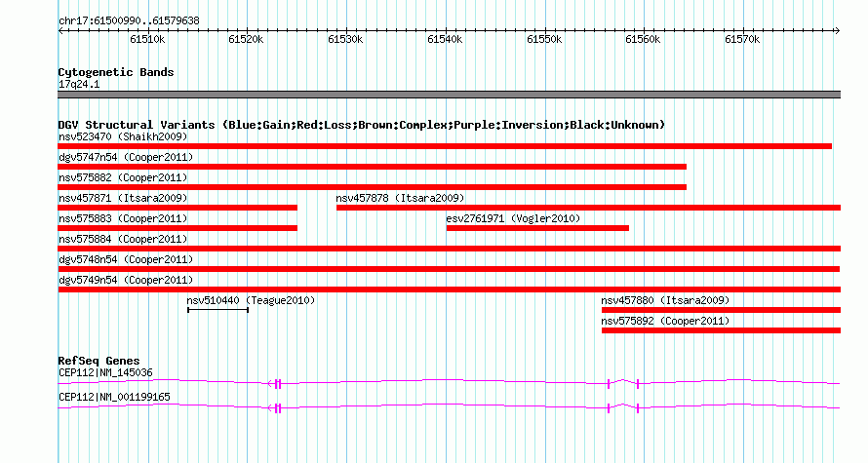Select nsv575892 (Cooper2011) variant label
868x463 pixels.
coord(665,321)
